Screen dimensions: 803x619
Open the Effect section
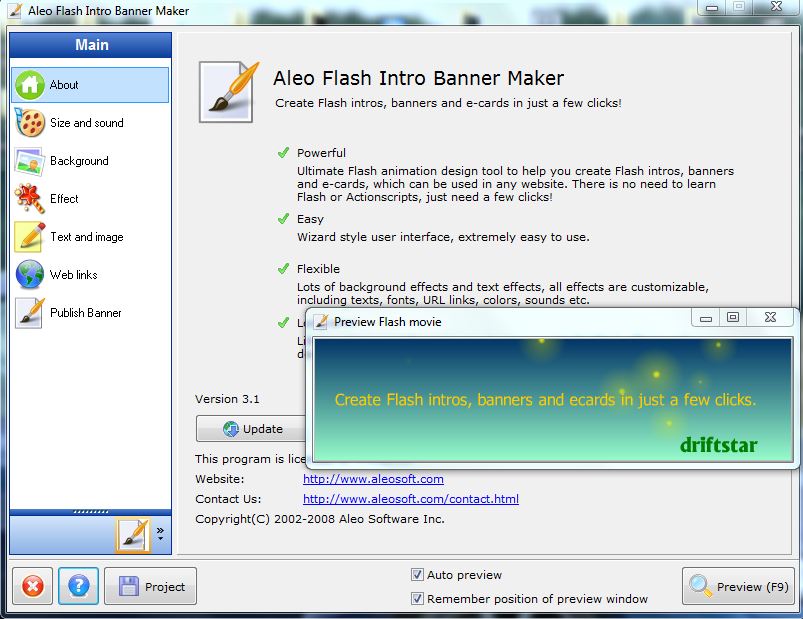point(90,199)
